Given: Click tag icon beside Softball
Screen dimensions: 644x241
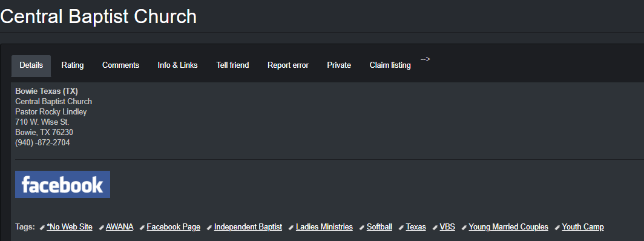Looking at the screenshot, I should coord(362,228).
